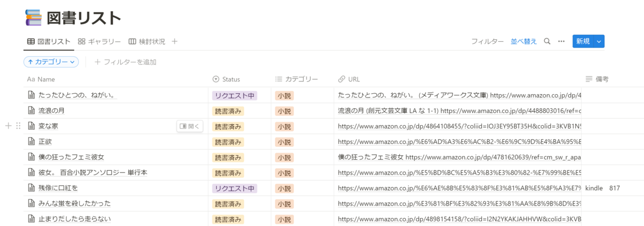Open the Status column header menu
This screenshot has width=644, height=226.
tap(226, 79)
